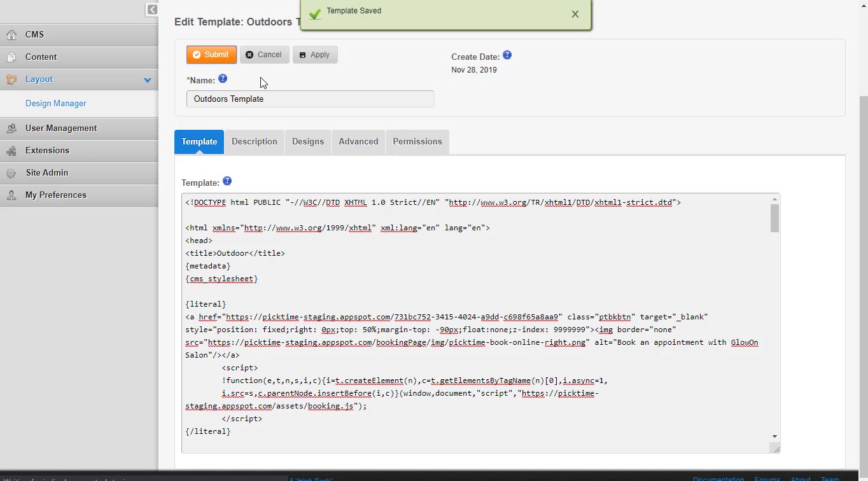Screen dimensions: 868x481
Task: Click the User Management icon
Action: click(11, 129)
